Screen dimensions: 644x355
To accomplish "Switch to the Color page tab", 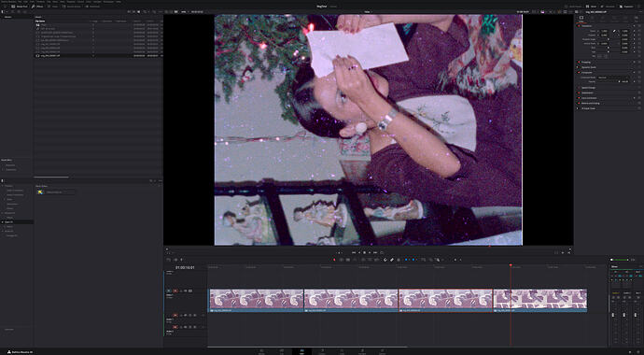I will [343, 351].
